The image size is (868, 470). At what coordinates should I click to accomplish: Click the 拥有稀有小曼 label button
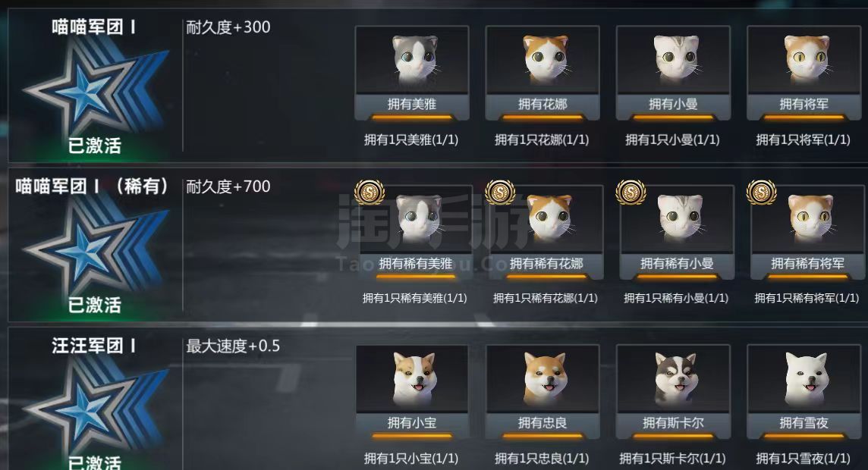677,264
